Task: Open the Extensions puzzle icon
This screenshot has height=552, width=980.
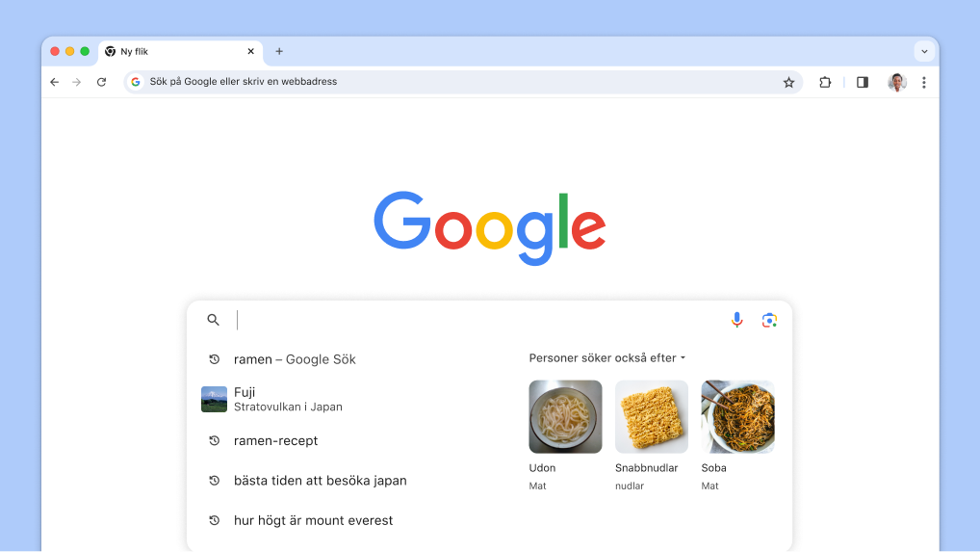Action: click(825, 82)
